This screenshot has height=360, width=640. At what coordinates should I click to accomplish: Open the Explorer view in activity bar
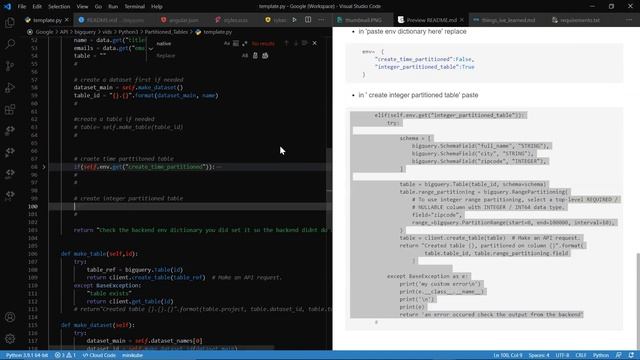coord(10,22)
